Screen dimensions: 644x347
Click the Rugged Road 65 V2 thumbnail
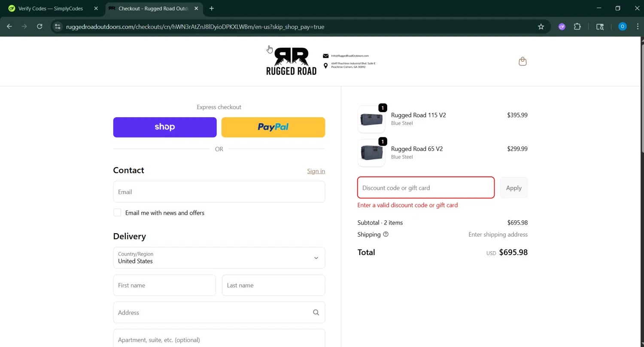click(x=371, y=153)
